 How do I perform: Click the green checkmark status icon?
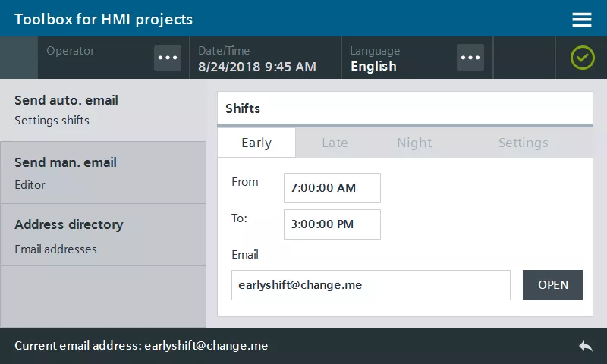[x=582, y=58]
